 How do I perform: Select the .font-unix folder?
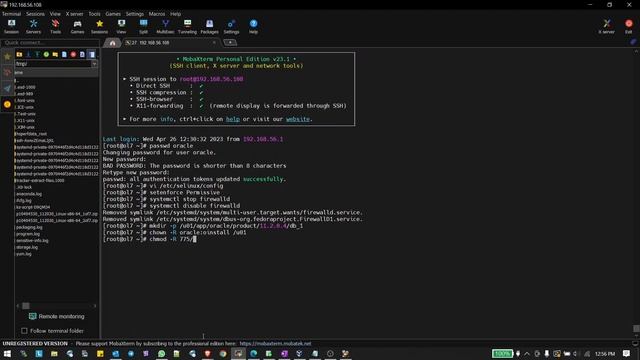pos(25,100)
